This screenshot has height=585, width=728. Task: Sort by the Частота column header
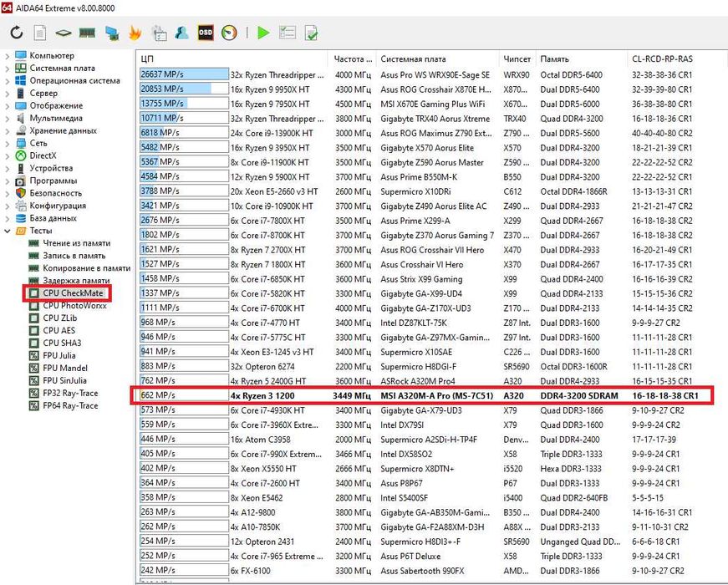pyautogui.click(x=352, y=59)
